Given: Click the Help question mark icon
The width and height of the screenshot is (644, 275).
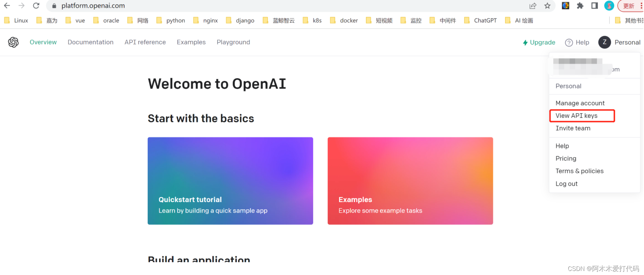Looking at the screenshot, I should coord(569,43).
